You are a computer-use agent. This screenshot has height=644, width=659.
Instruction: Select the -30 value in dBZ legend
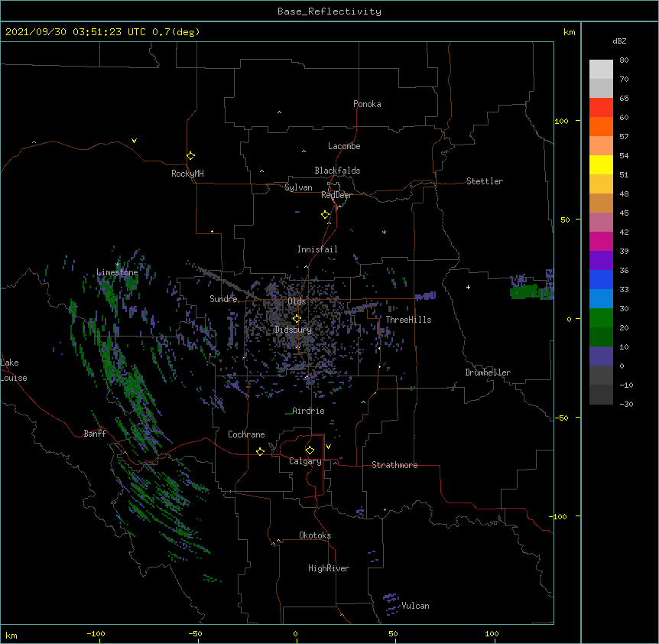[626, 404]
